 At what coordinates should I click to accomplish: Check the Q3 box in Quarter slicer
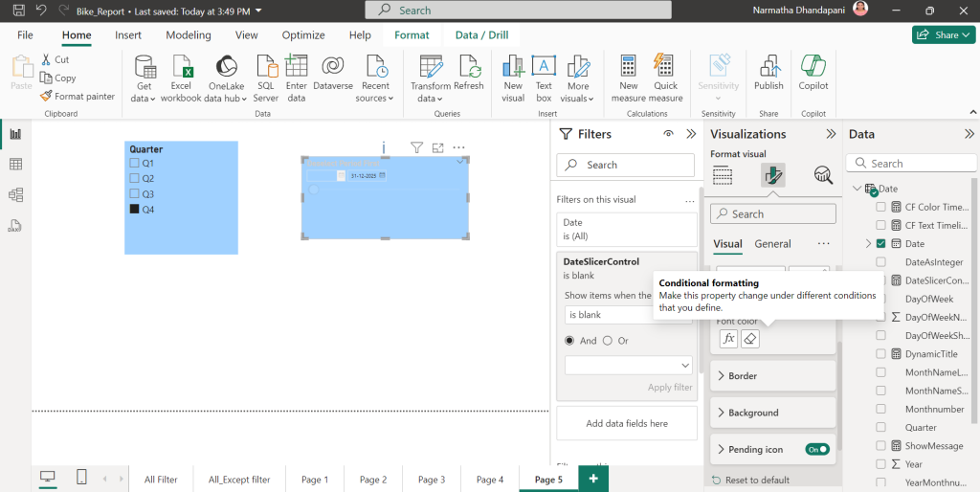134,193
